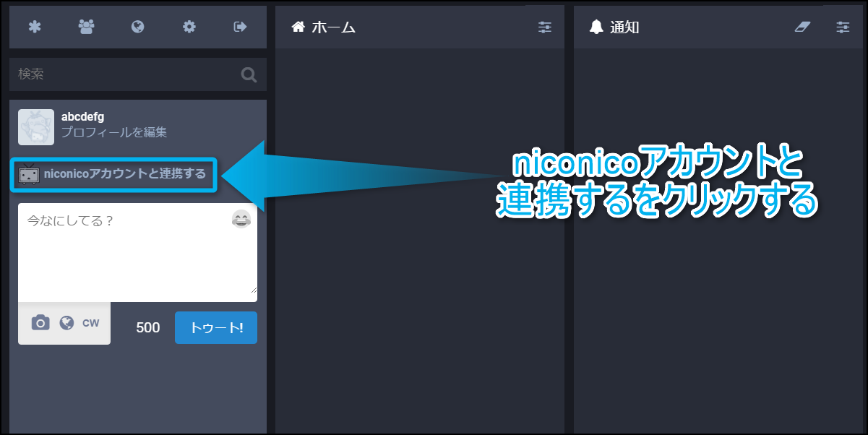Click the 検索 search input field
The width and height of the screenshot is (868, 435).
click(x=123, y=74)
